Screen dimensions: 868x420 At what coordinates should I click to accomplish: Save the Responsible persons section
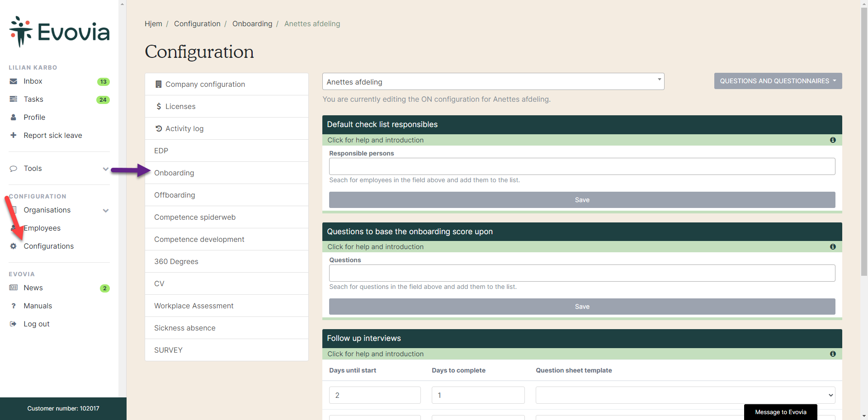pos(582,200)
